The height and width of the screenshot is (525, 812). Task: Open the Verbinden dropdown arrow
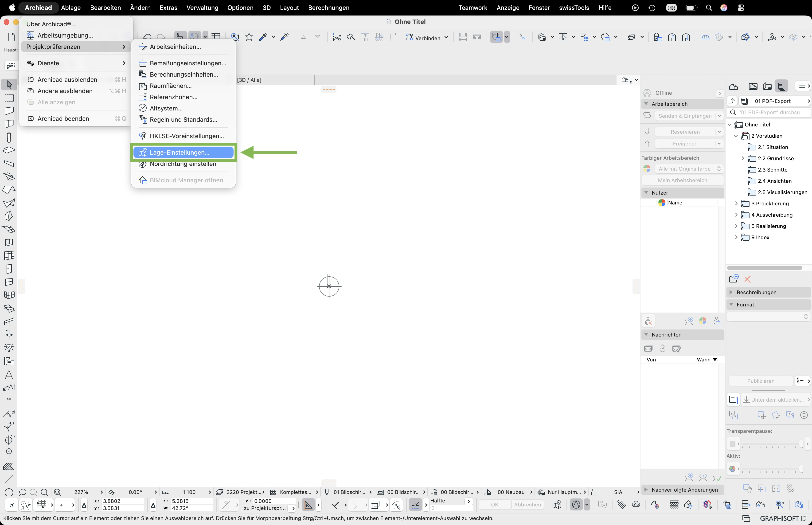(446, 38)
